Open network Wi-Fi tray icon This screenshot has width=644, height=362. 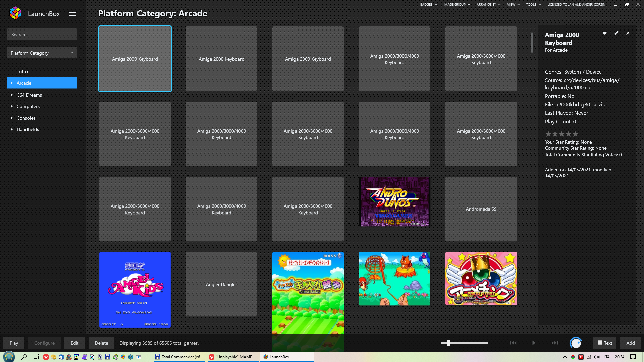coord(589,357)
